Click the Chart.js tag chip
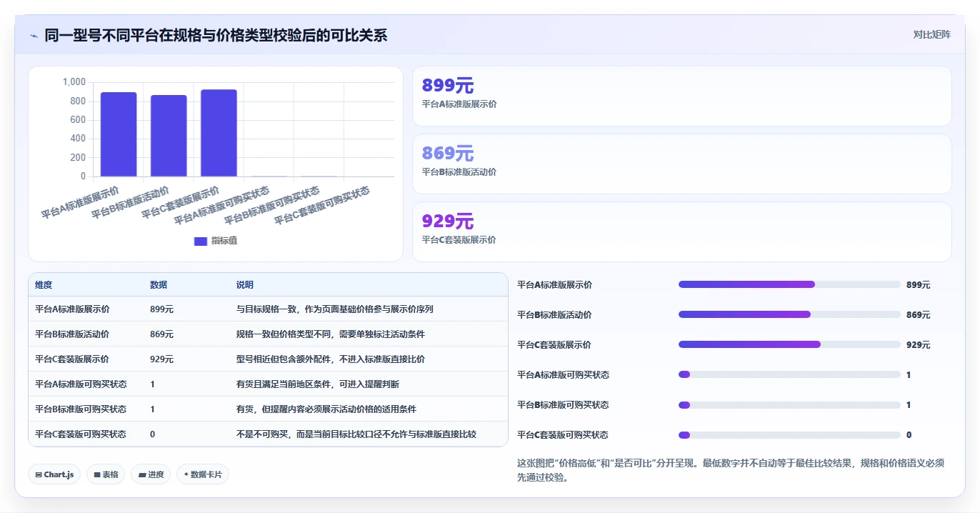Screen dimensions: 980x513 [54, 474]
